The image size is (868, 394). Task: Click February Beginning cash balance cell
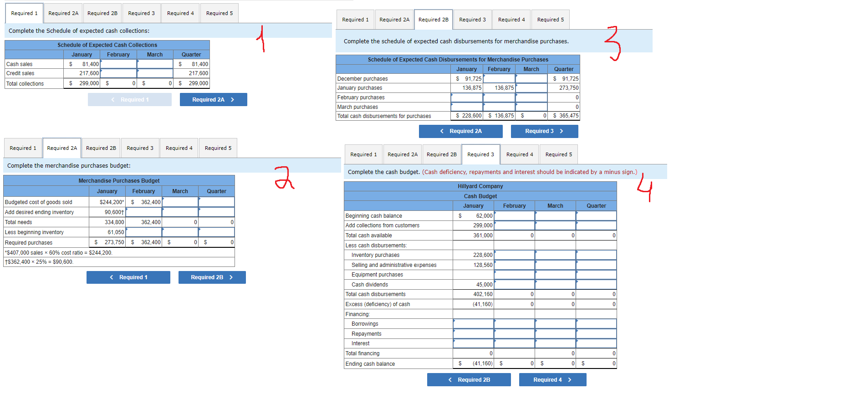(x=515, y=215)
